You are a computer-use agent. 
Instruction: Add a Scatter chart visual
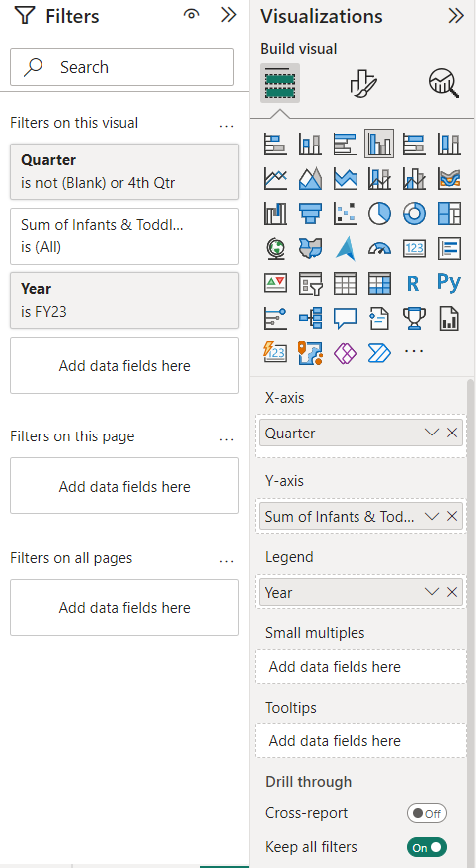coord(345,213)
